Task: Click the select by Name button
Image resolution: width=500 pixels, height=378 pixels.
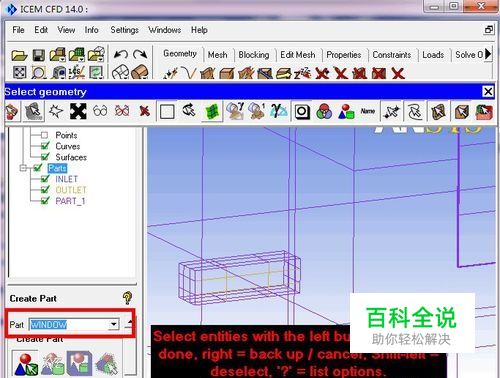Action: pyautogui.click(x=368, y=111)
